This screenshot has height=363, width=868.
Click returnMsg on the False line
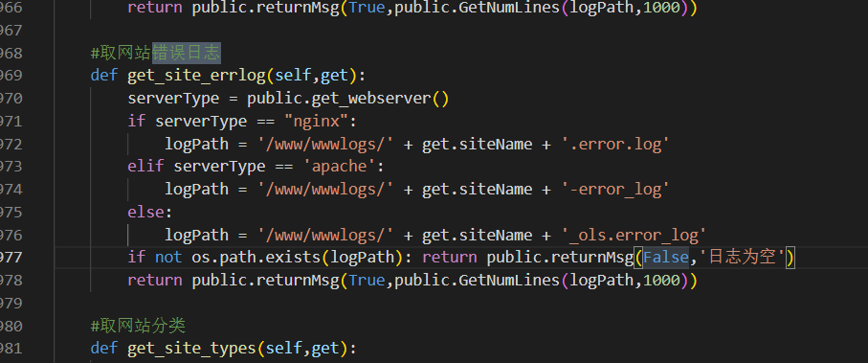[x=592, y=257]
